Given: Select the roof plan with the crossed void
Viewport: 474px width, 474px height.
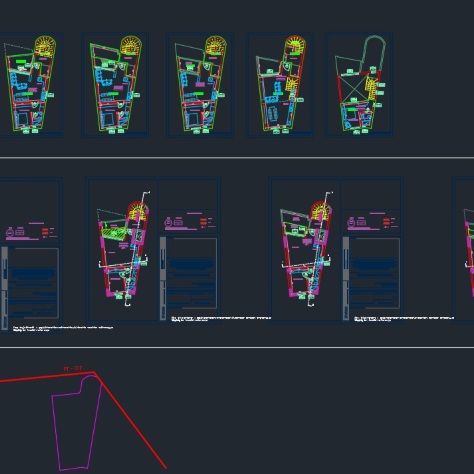Looking at the screenshot, I should coord(360,85).
